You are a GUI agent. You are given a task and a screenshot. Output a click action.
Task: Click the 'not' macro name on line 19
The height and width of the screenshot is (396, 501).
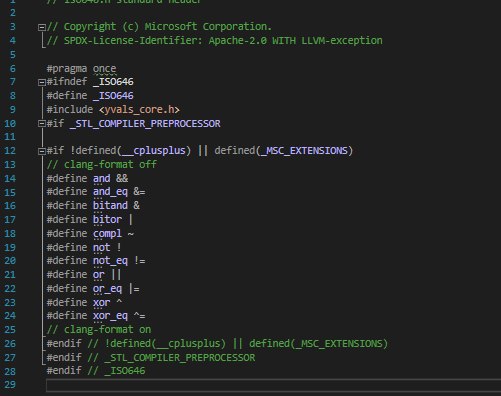pyautogui.click(x=102, y=247)
